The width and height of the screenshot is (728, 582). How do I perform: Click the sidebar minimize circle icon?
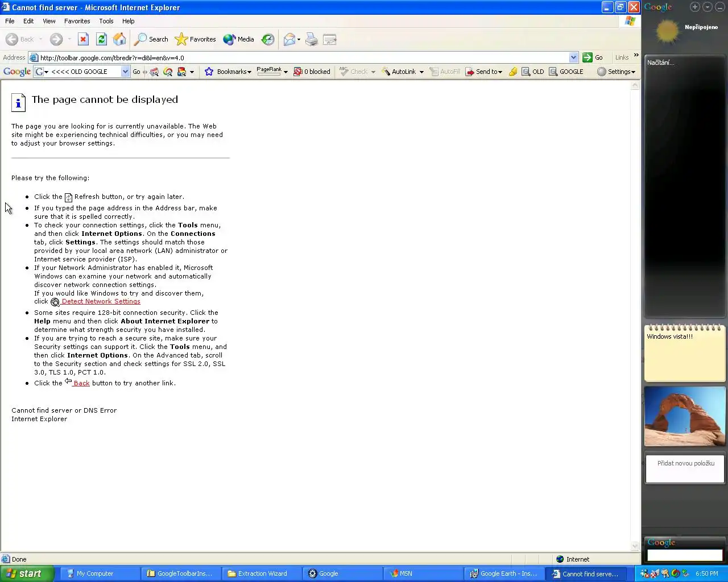720,7
